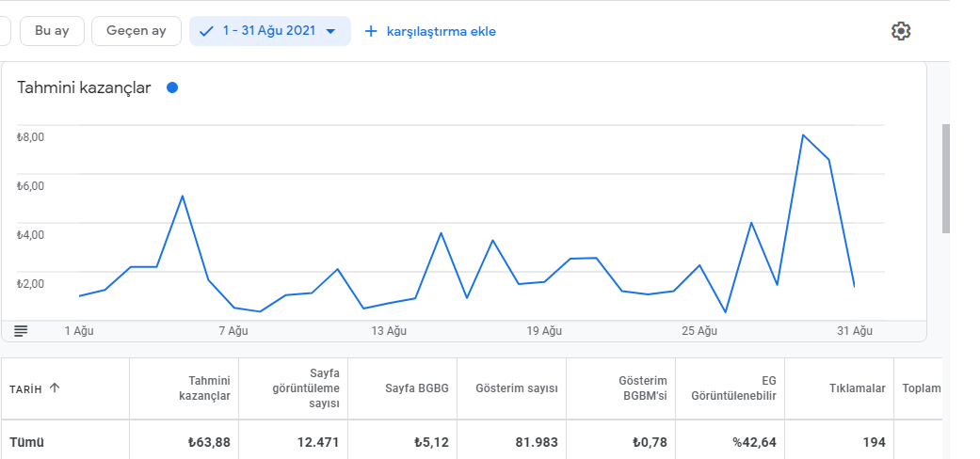Click the chart legend list icon
This screenshot has width=980, height=459.
pyautogui.click(x=21, y=330)
